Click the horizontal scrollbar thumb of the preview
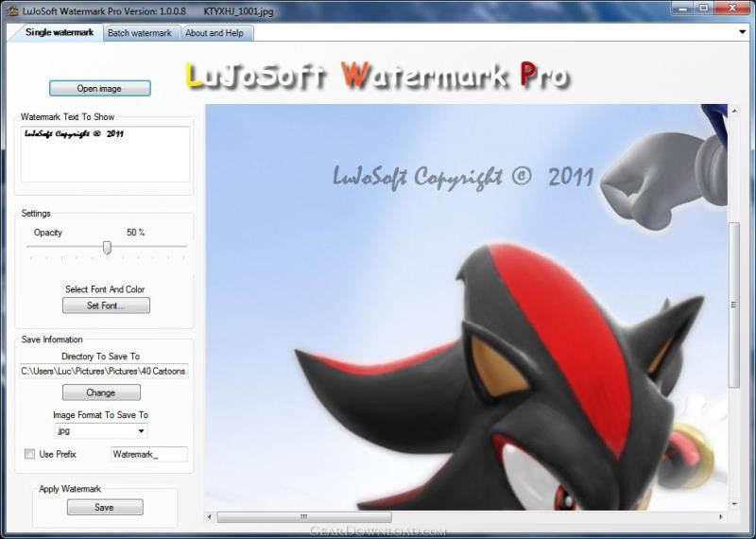The width and height of the screenshot is (756, 539). coord(304,517)
